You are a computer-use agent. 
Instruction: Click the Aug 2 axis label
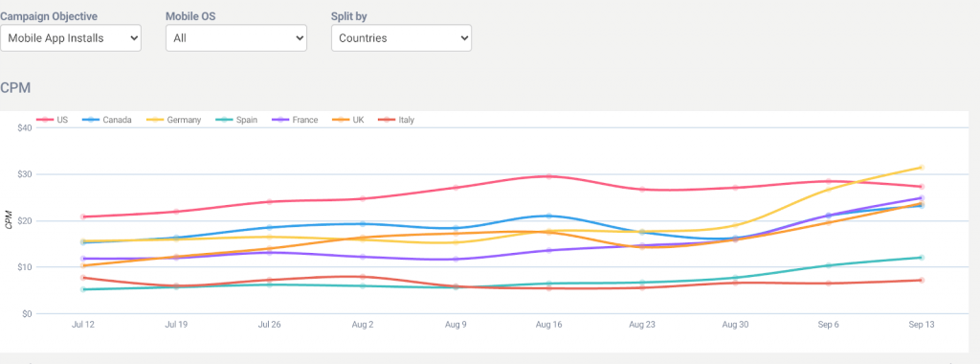click(x=363, y=326)
